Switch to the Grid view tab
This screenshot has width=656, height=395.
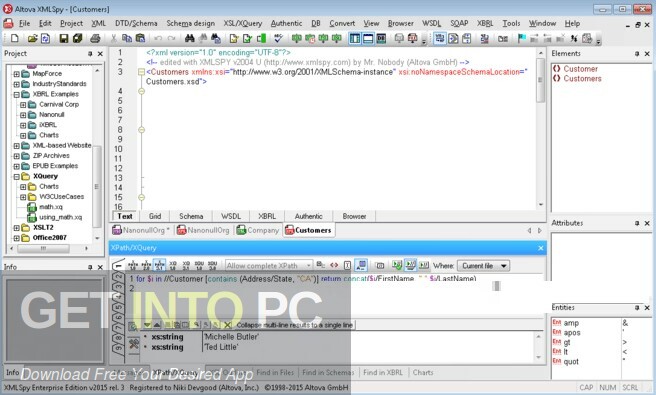[155, 216]
